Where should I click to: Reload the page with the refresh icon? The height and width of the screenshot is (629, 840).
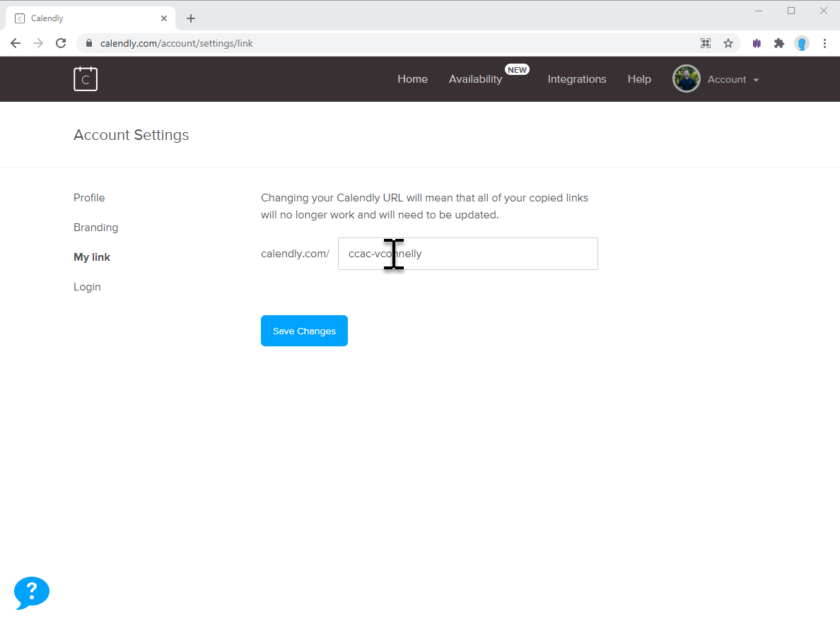[61, 43]
